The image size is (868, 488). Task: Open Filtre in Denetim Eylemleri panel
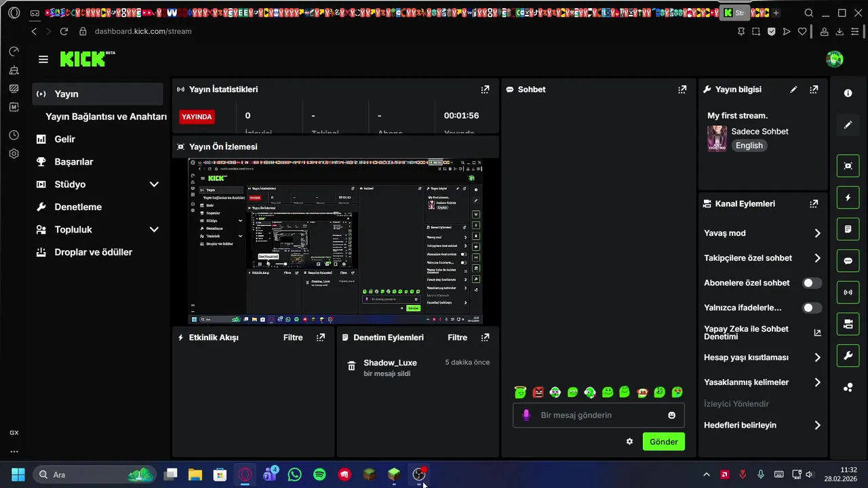[x=457, y=338]
